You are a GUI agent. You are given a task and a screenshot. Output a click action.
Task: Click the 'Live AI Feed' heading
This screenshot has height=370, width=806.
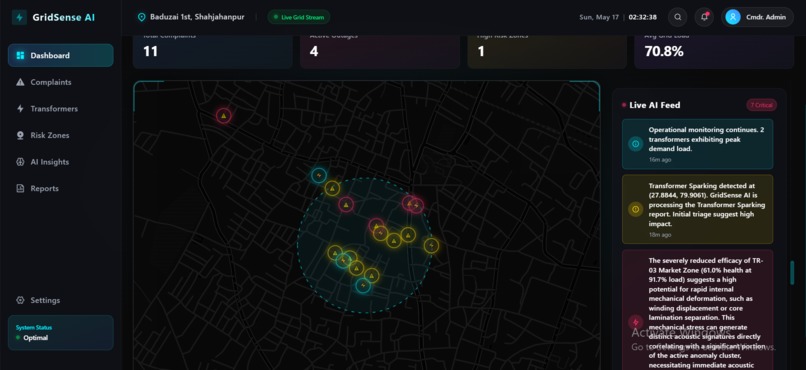(x=654, y=105)
